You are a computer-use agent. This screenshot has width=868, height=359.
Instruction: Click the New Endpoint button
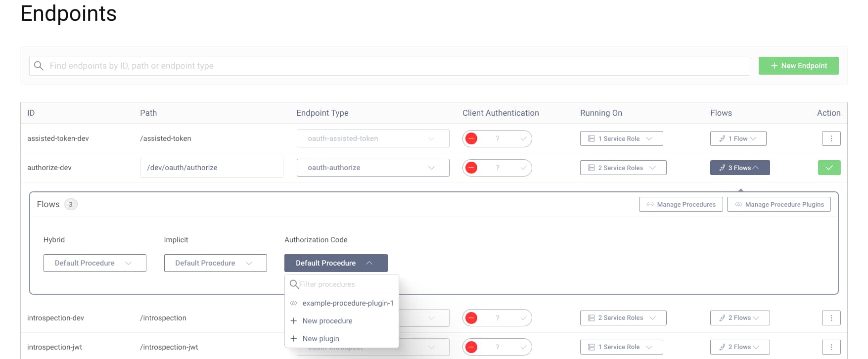798,66
